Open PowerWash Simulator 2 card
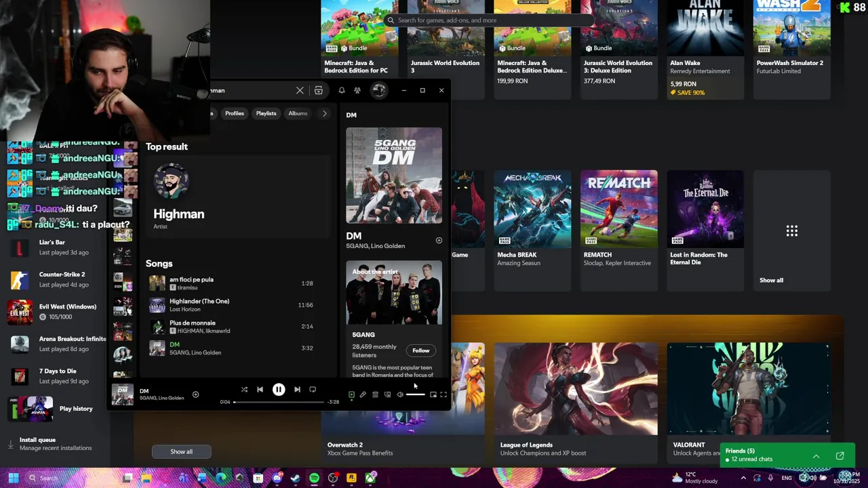 791,49
